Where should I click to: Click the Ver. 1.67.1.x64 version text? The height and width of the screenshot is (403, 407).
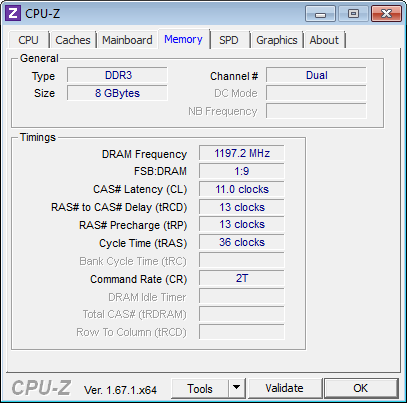click(120, 390)
